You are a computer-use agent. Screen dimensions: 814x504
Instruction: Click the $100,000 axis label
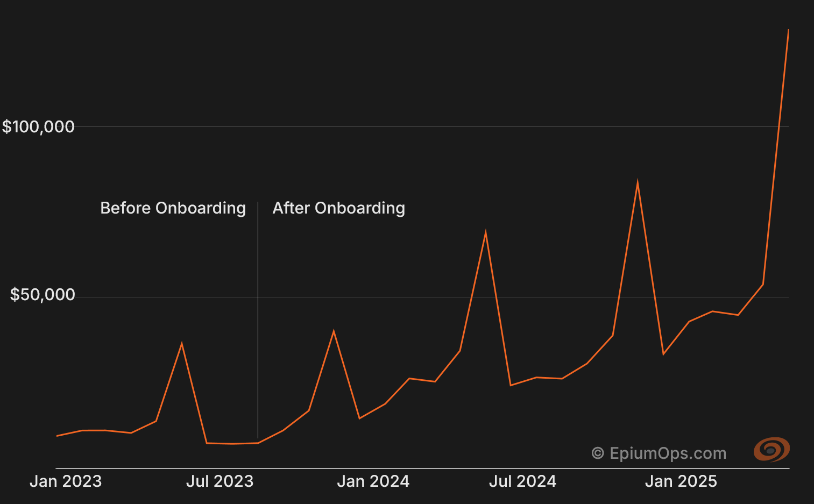click(x=39, y=126)
